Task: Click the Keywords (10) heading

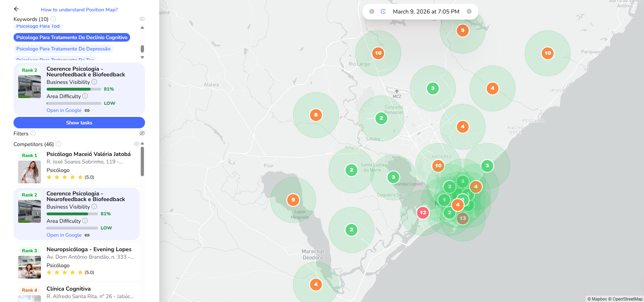Action: pos(31,19)
